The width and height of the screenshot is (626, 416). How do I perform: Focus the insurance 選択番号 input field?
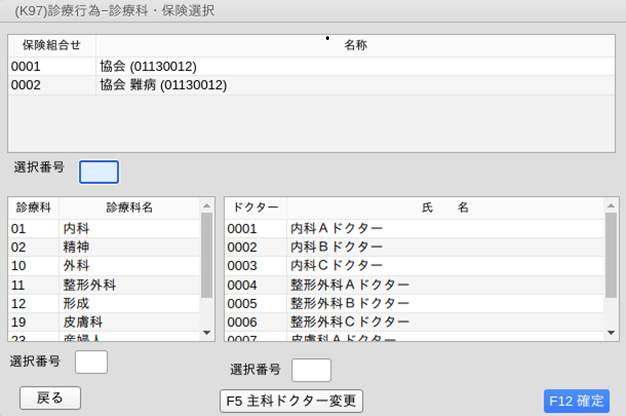click(99, 172)
